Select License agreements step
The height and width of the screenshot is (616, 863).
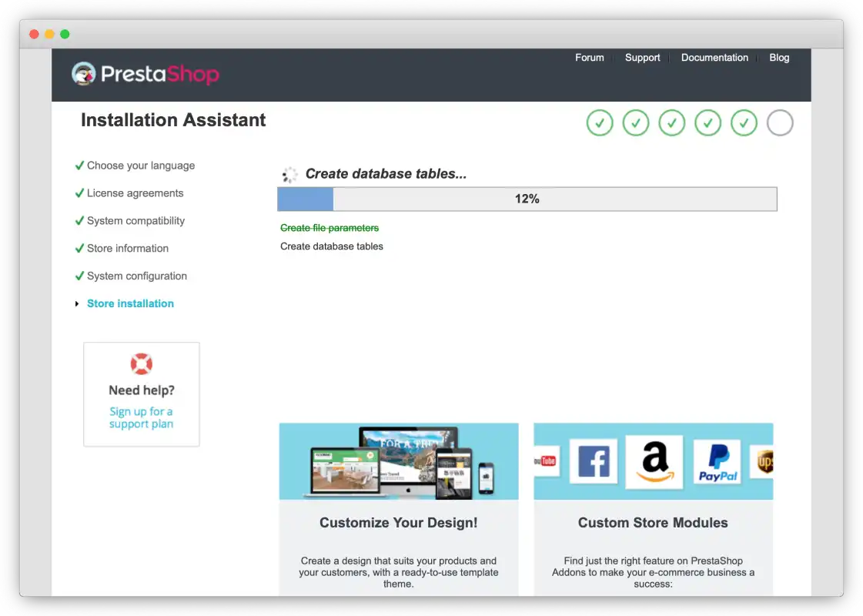[135, 193]
